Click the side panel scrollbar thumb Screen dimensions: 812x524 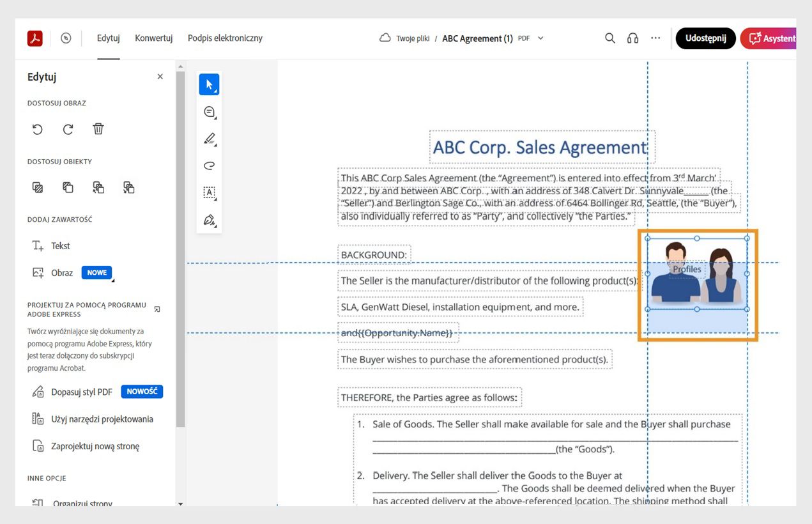pos(181,248)
